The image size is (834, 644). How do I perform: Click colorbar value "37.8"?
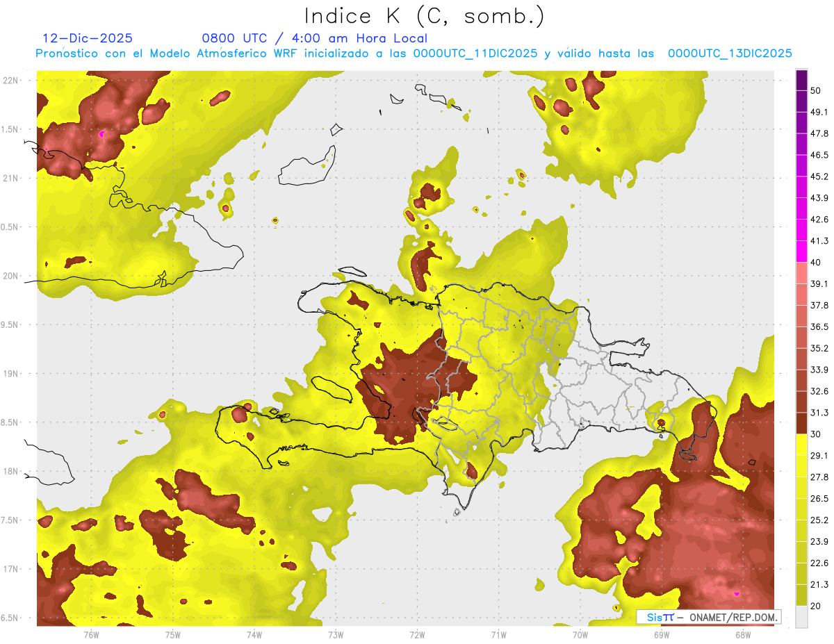click(x=819, y=305)
